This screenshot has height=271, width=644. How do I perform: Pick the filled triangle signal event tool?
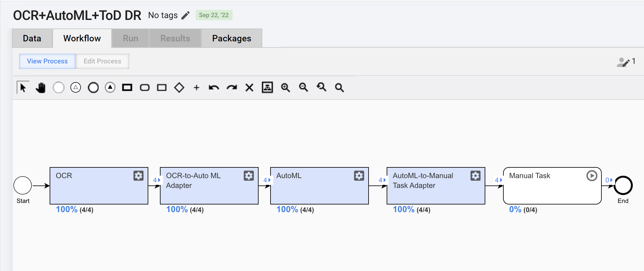(110, 88)
